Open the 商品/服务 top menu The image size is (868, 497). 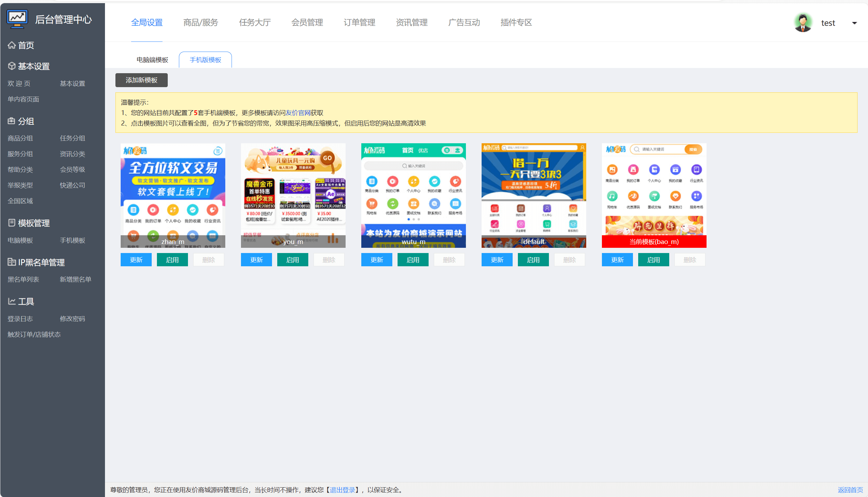tap(201, 23)
